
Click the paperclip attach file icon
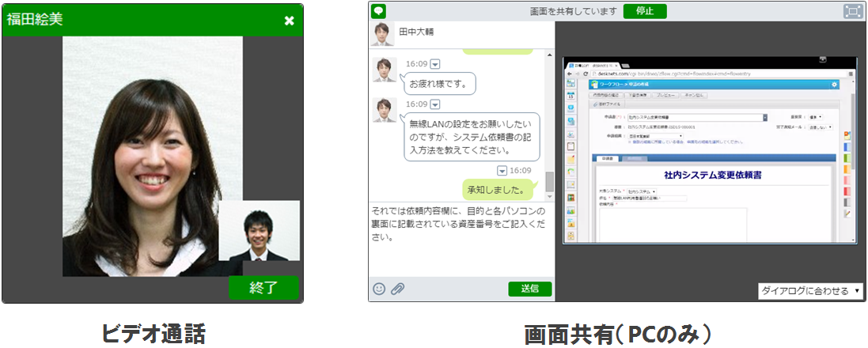click(397, 289)
